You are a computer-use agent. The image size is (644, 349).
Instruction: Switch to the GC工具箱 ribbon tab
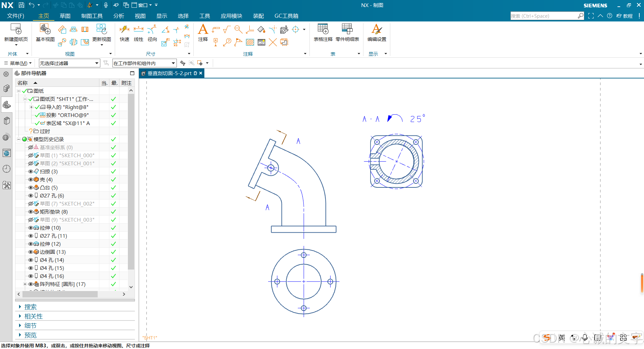pos(286,16)
